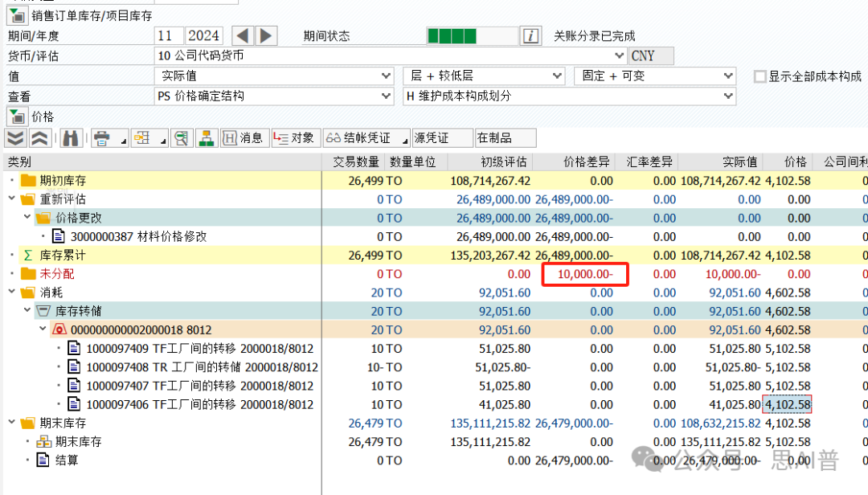Viewport: 868px width, 495px height.
Task: Click the previous period left arrow
Action: click(242, 36)
